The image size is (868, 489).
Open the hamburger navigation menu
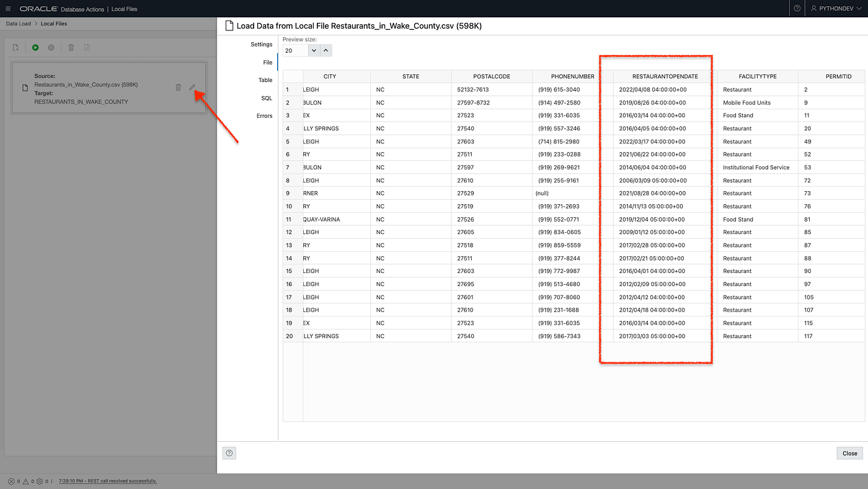click(9, 8)
